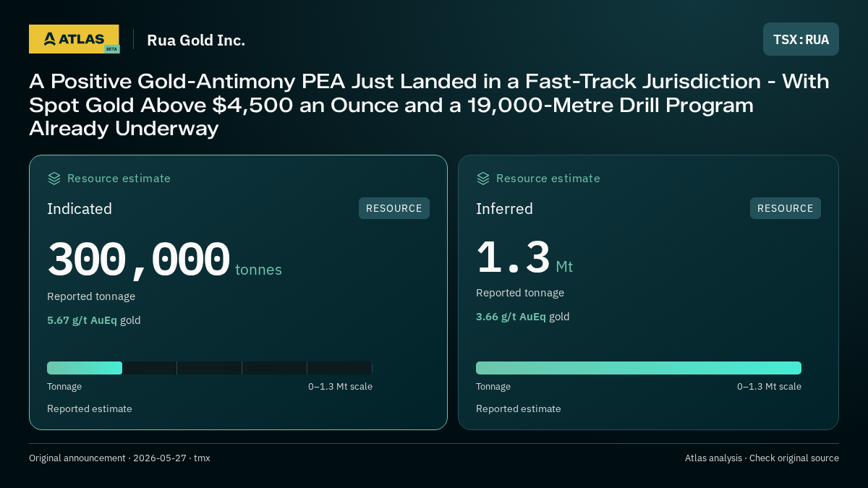Click the Atlas logo badge
The width and height of the screenshot is (868, 488).
(74, 39)
